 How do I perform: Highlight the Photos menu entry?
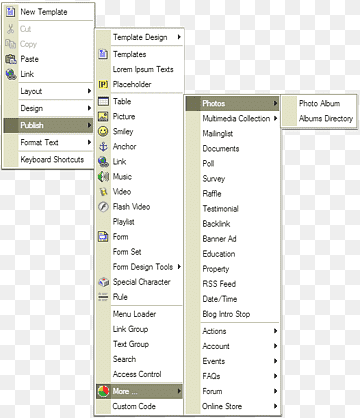pos(232,103)
